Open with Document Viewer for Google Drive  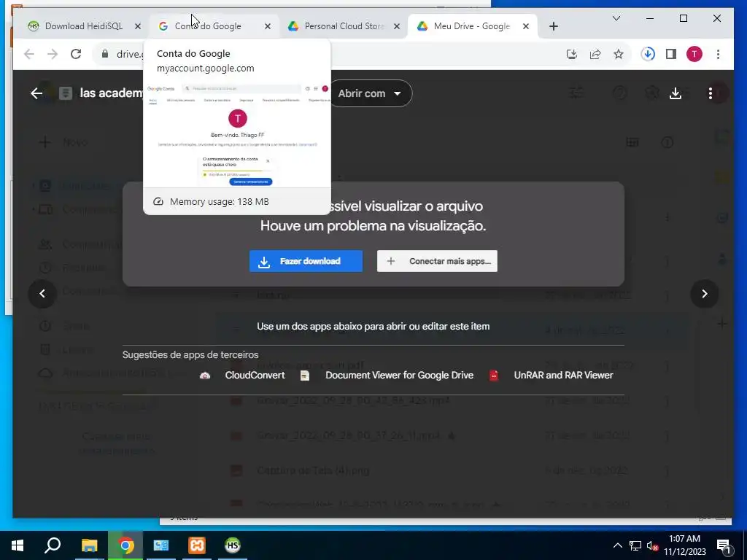click(387, 376)
